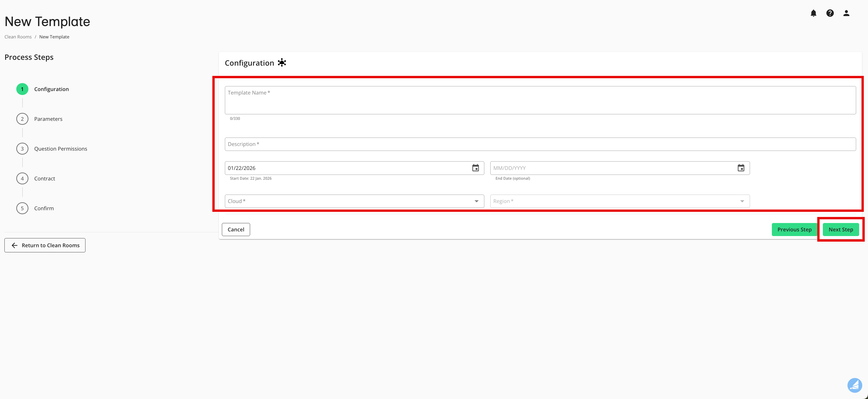Select step 4 Contract
This screenshot has height=399, width=868.
point(44,178)
